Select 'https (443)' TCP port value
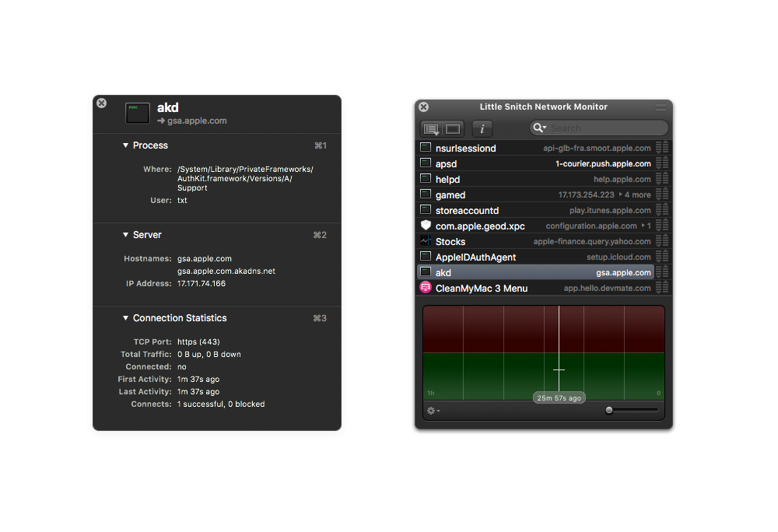The width and height of the screenshot is (778, 532). tap(198, 341)
